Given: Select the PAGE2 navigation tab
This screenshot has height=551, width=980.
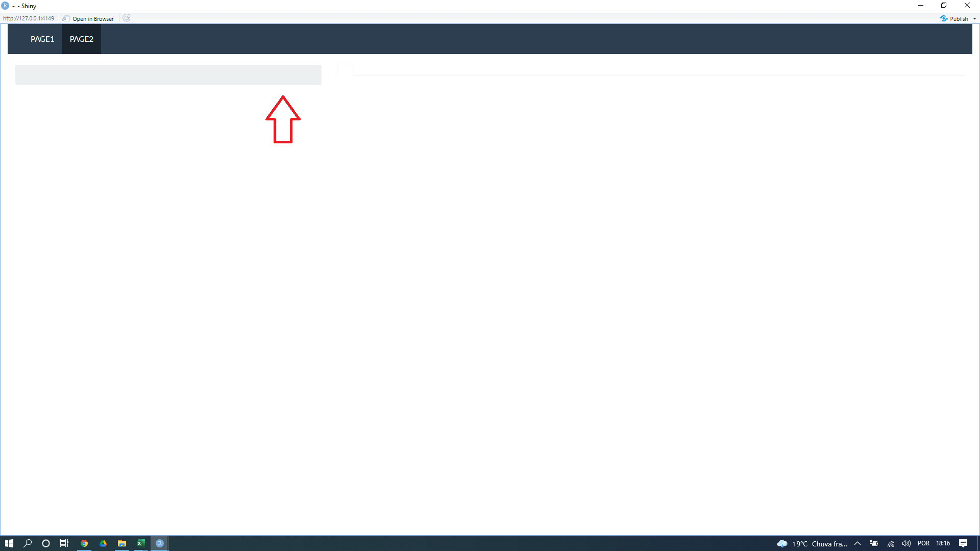Looking at the screenshot, I should pos(81,38).
